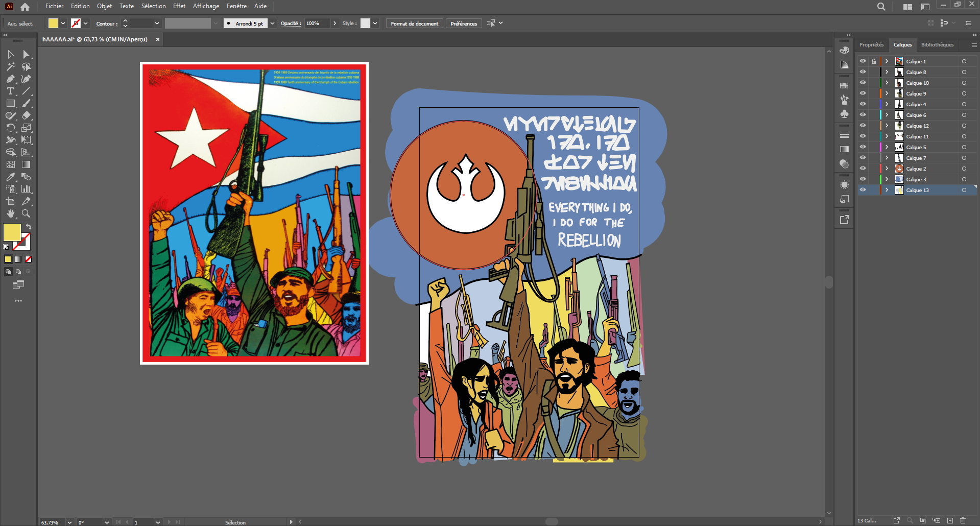980x526 pixels.
Task: Open the Calques panel options menu
Action: (974, 45)
